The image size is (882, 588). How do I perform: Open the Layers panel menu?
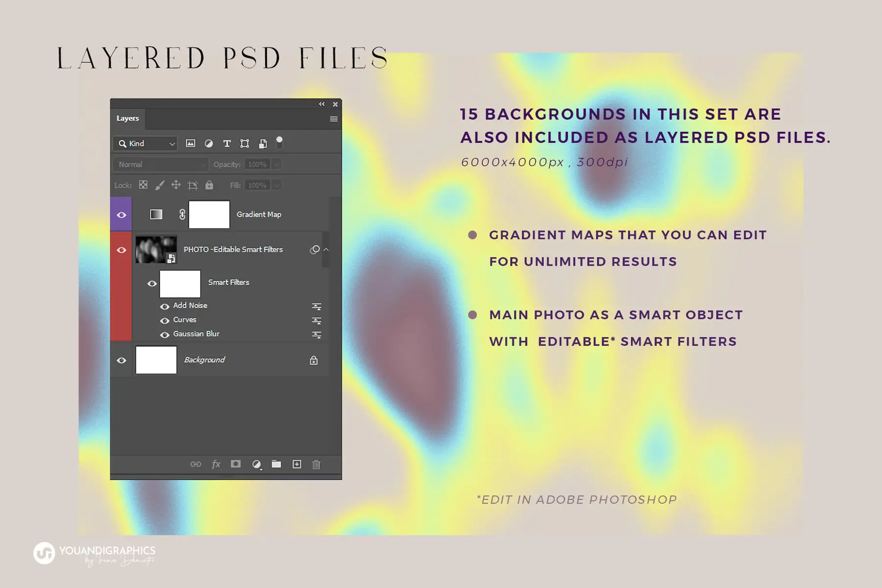(334, 118)
